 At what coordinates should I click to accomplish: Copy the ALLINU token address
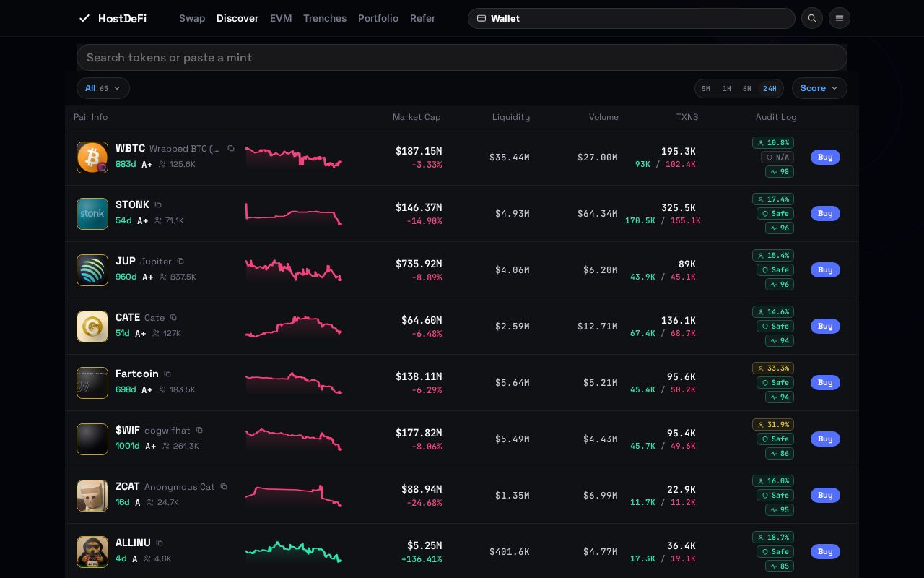point(160,543)
